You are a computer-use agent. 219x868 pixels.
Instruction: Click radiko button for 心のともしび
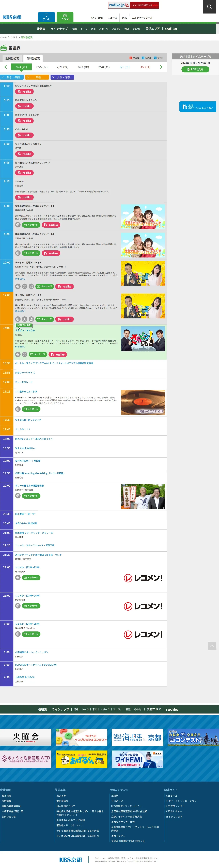pos(24,135)
